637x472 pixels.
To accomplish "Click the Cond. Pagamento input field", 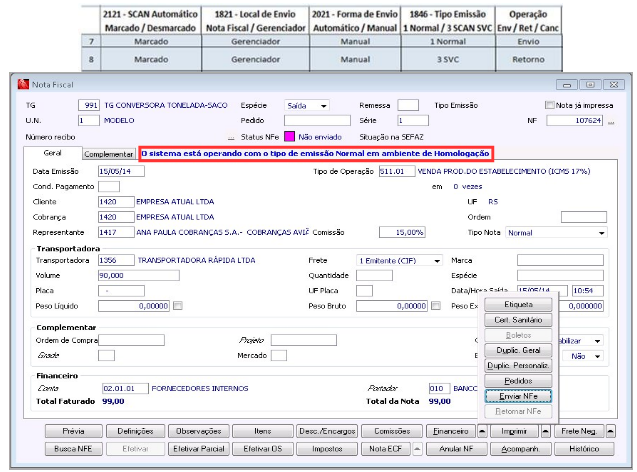I will pyautogui.click(x=109, y=186).
